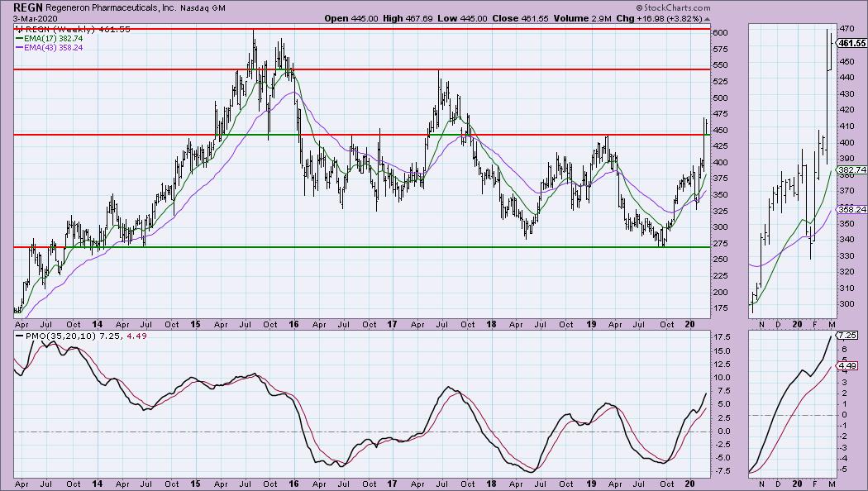868x491 pixels.
Task: Click the black PMO legend line swatch
Action: (19, 336)
